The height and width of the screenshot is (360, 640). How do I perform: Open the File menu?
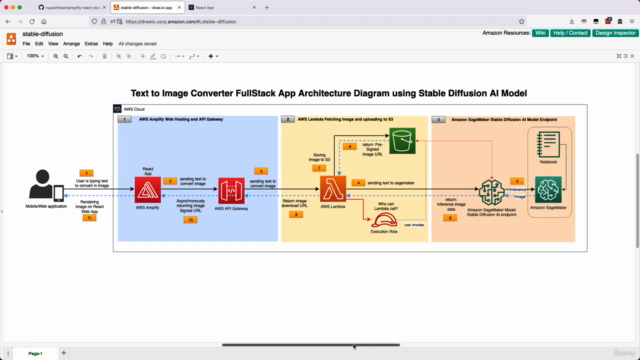pos(26,44)
